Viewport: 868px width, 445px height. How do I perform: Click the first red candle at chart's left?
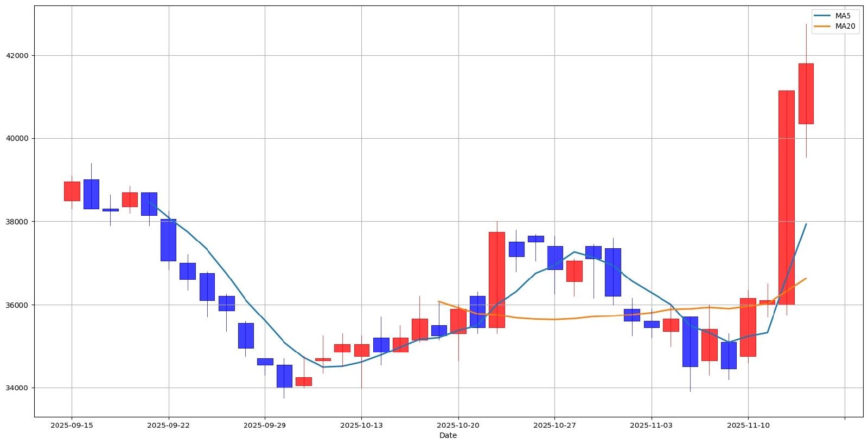tap(72, 191)
